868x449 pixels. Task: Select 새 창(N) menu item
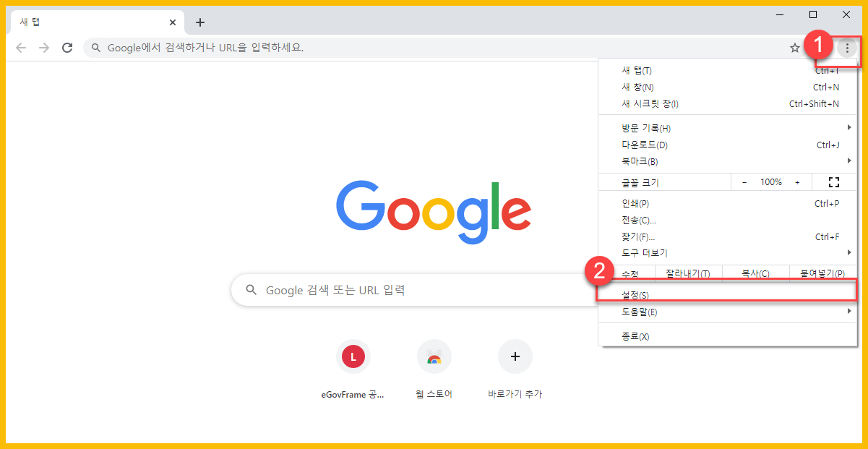pos(728,87)
